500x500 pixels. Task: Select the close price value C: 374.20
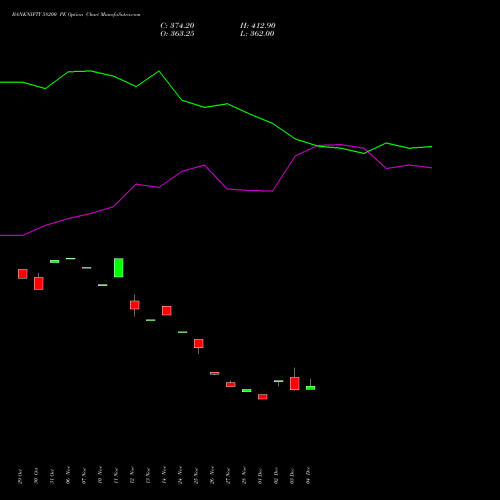(177, 26)
